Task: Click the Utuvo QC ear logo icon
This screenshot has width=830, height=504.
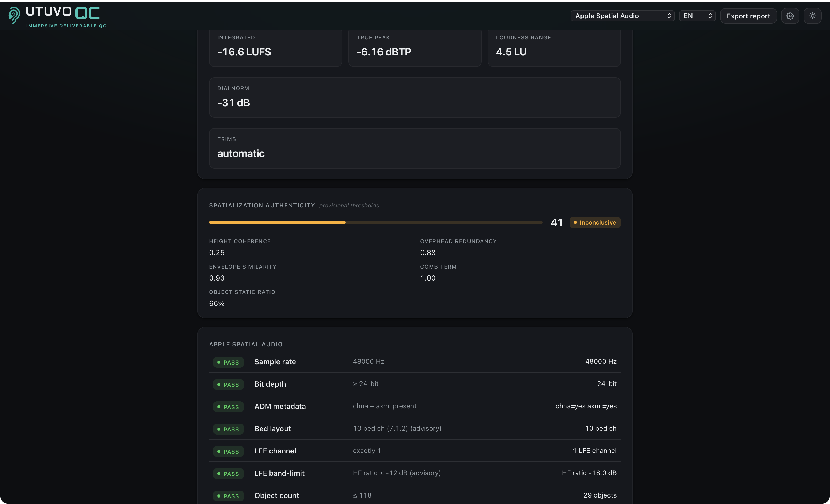Action: point(14,16)
